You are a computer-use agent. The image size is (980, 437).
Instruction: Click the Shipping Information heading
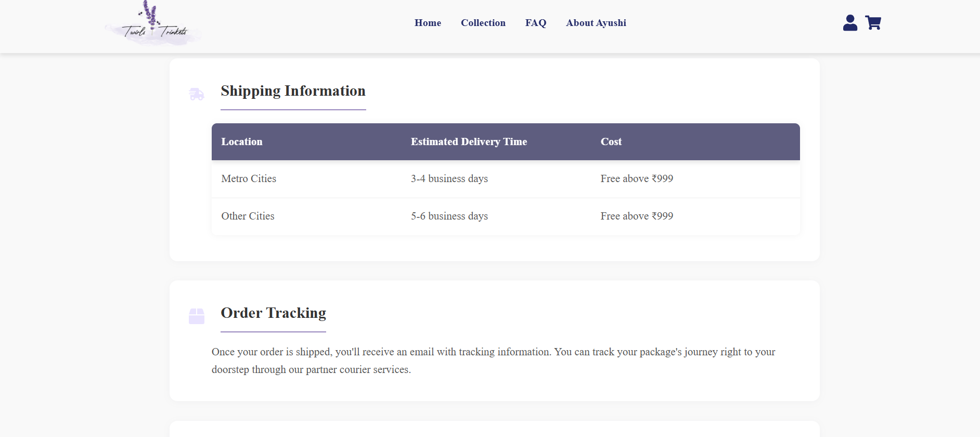[293, 91]
